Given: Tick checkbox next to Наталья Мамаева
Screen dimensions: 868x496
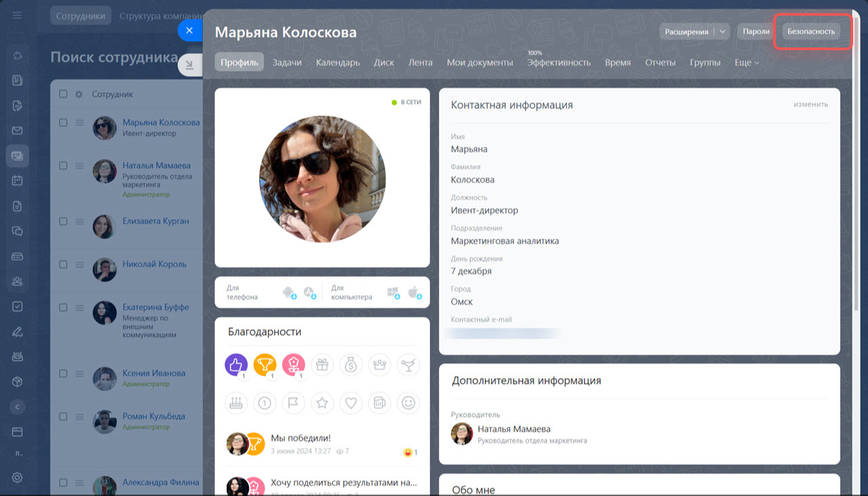Looking at the screenshot, I should [x=63, y=166].
